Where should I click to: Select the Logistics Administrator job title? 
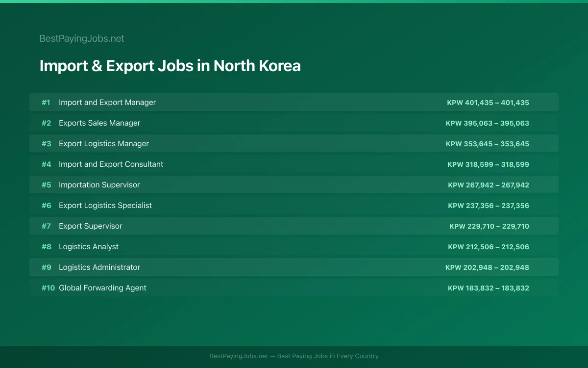tap(99, 267)
